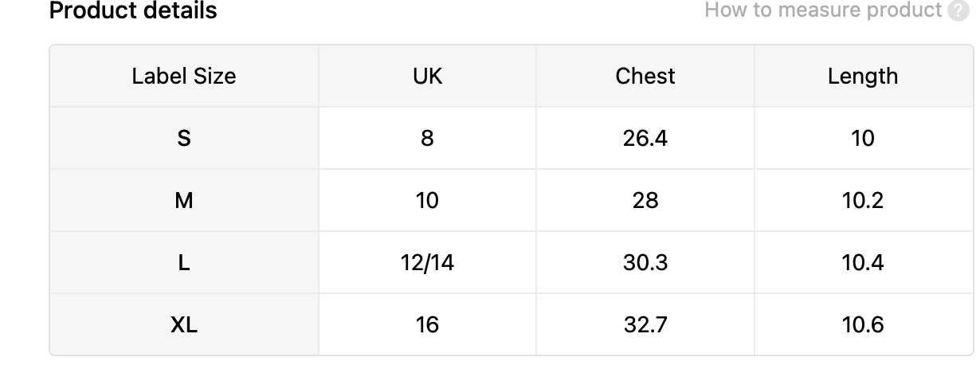
Task: Click the UK size 12/14 cell
Action: coord(428,263)
